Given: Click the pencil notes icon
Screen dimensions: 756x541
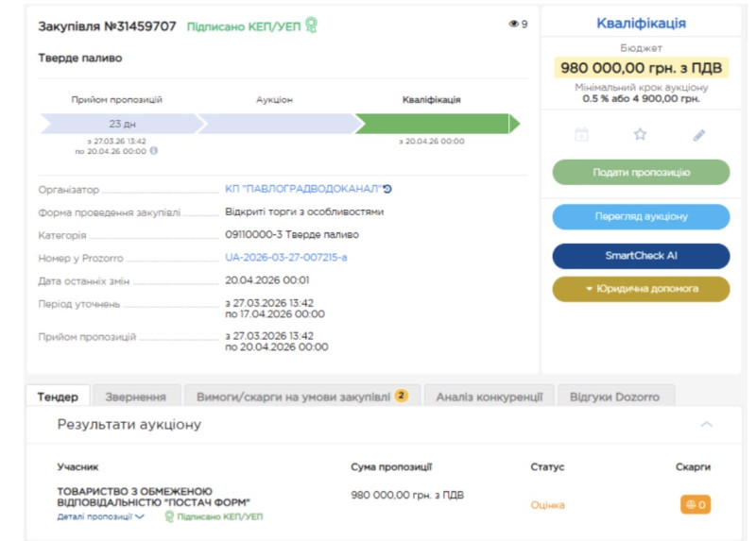Looking at the screenshot, I should pyautogui.click(x=699, y=135).
